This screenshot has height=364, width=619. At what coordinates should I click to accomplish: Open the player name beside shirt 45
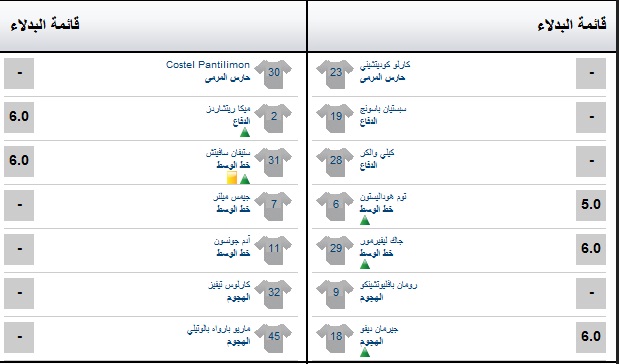click(218, 329)
